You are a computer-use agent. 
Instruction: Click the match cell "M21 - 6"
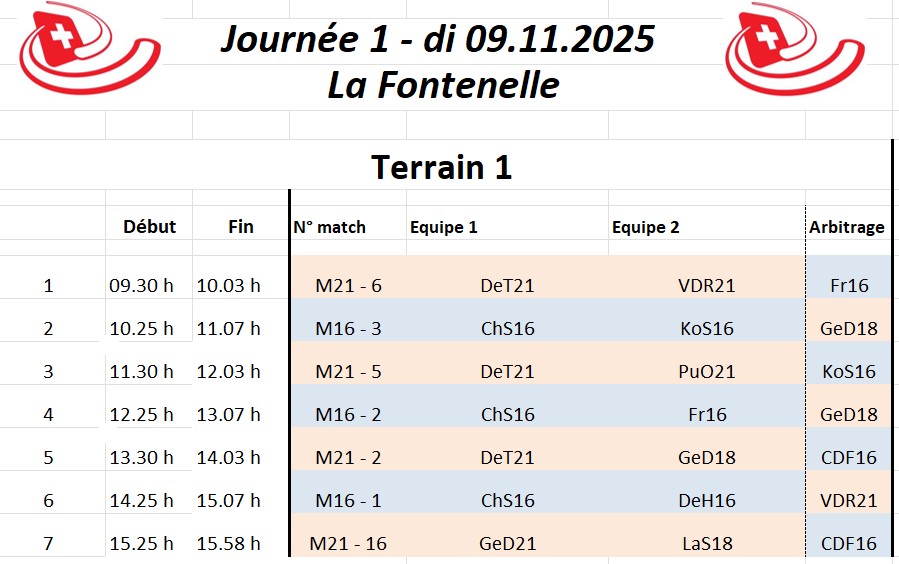[x=348, y=285]
